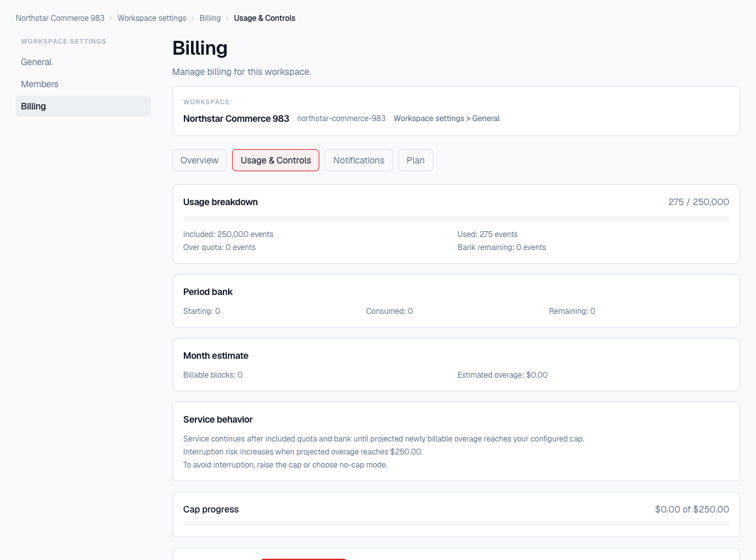Click the Cap progress bar
This screenshot has height=560, width=756.
coord(456,523)
